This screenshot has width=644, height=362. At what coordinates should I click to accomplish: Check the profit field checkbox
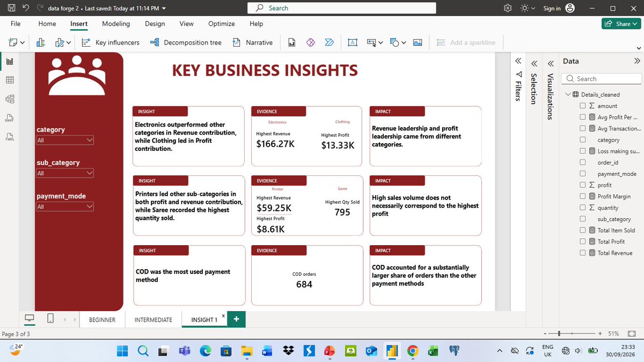click(x=582, y=185)
